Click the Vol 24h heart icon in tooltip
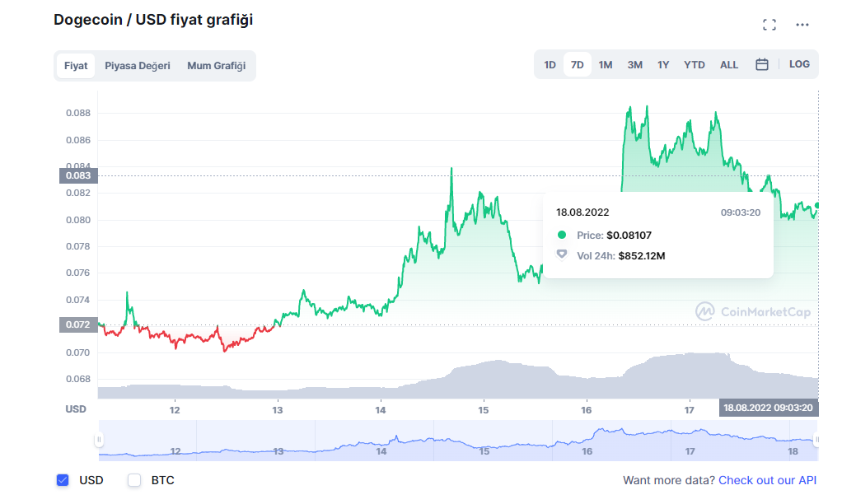 561,255
